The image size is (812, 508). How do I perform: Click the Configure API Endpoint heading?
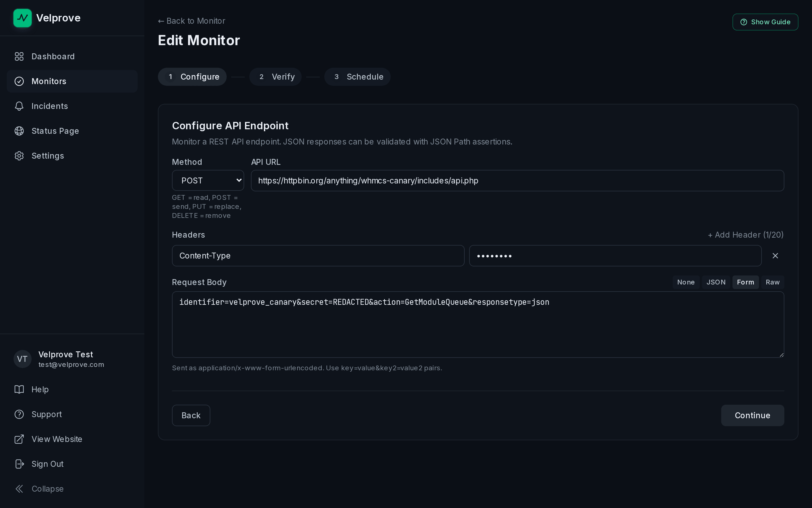coord(230,126)
